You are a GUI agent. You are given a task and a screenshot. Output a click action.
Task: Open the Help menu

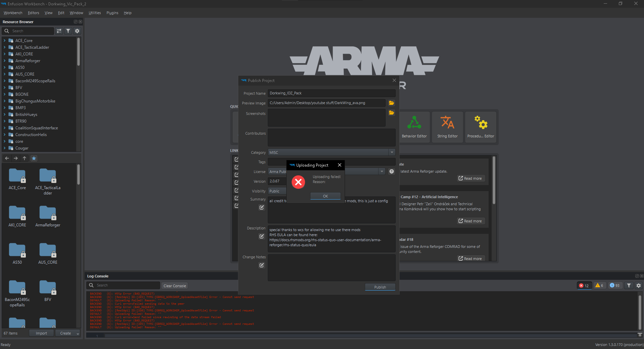pos(128,13)
